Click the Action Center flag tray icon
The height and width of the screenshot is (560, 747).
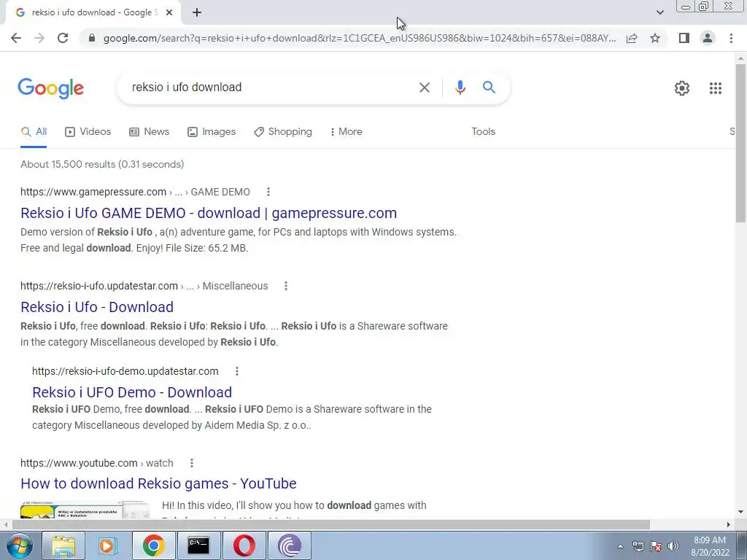[x=656, y=547]
